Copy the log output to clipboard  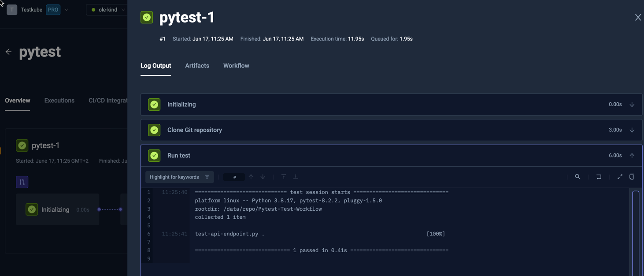click(x=632, y=176)
